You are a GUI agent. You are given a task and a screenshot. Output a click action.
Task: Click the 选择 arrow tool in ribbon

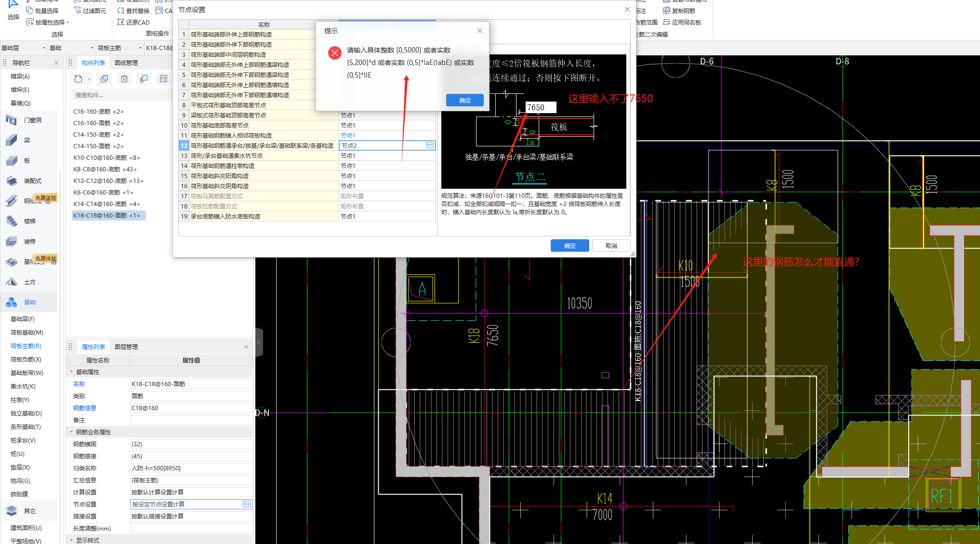tap(13, 10)
